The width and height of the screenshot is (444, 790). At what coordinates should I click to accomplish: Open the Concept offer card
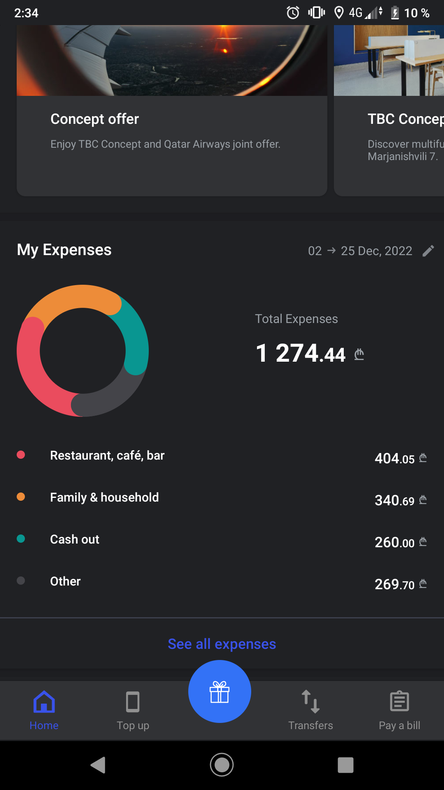point(172,110)
